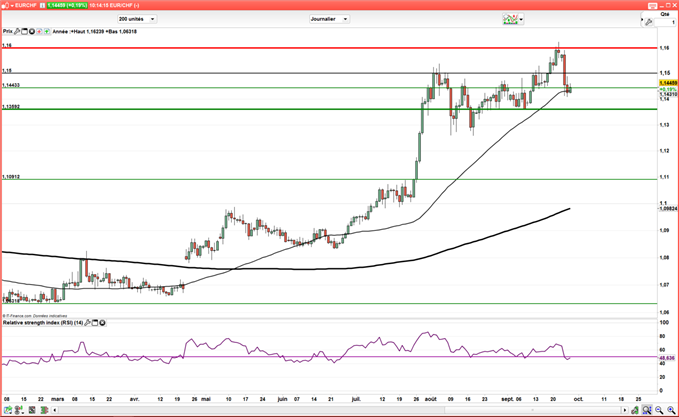Click fourth bottom-left chart tool icon
The height and width of the screenshot is (417, 679).
[x=44, y=410]
